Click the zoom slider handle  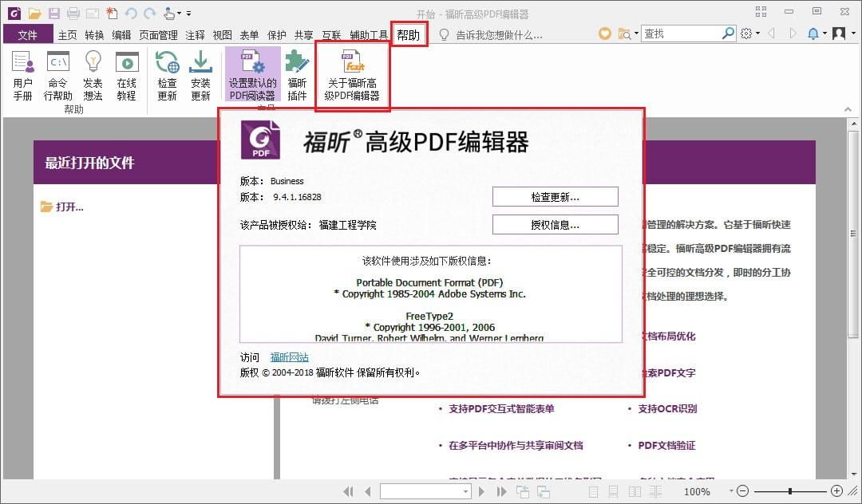790,491
